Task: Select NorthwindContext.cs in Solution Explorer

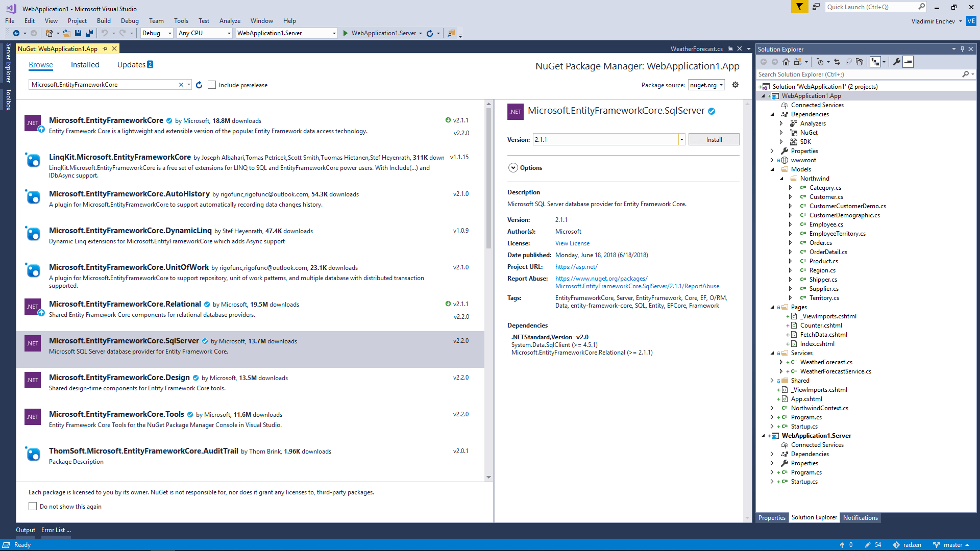Action: (x=819, y=408)
